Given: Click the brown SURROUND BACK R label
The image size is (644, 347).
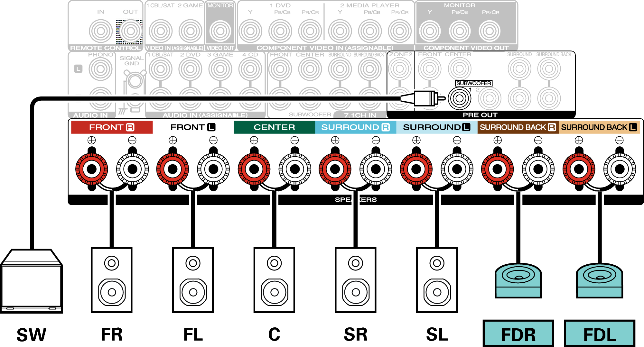Looking at the screenshot, I should 518,127.
